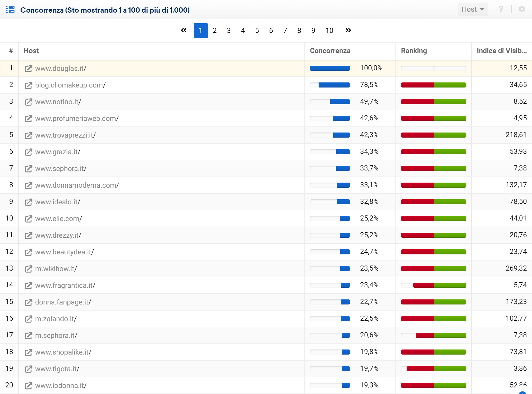Image resolution: width=532 pixels, height=394 pixels.
Task: Click the 269,32 visibility value for m.wikihow.it
Action: pyautogui.click(x=516, y=268)
